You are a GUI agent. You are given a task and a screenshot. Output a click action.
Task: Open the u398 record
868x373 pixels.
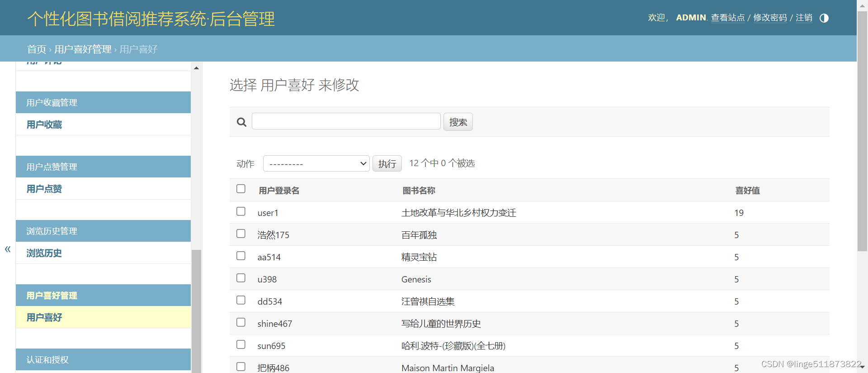click(267, 279)
